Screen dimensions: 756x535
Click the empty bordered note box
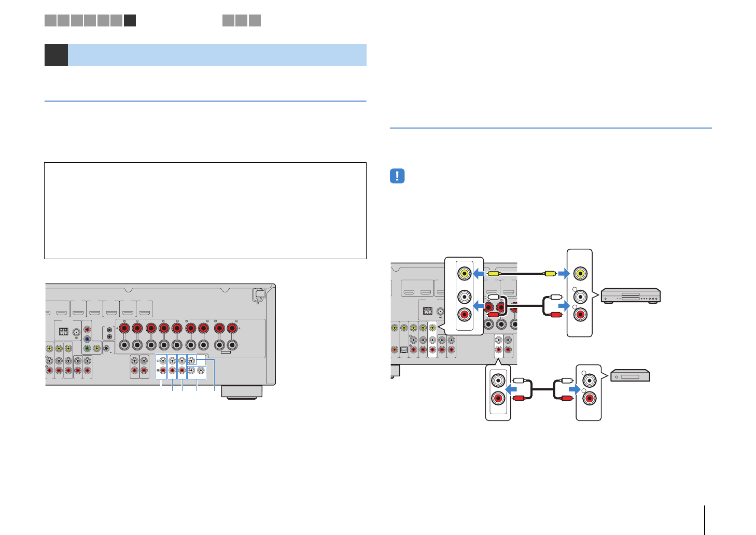(205, 210)
